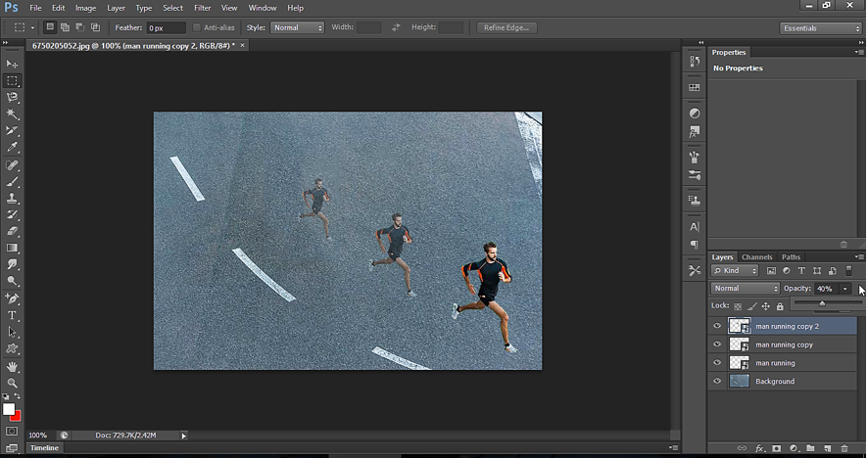
Task: Create a new layer
Action: click(828, 448)
